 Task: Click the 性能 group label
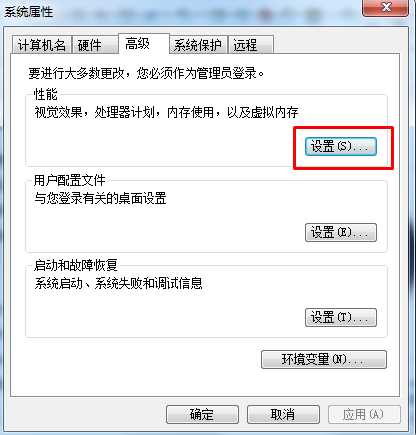(46, 95)
